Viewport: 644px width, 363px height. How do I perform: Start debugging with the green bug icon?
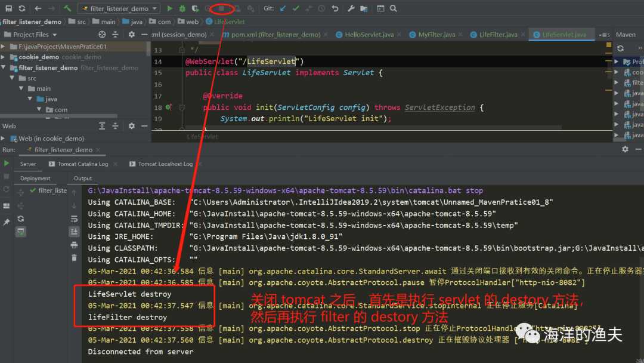(x=182, y=8)
